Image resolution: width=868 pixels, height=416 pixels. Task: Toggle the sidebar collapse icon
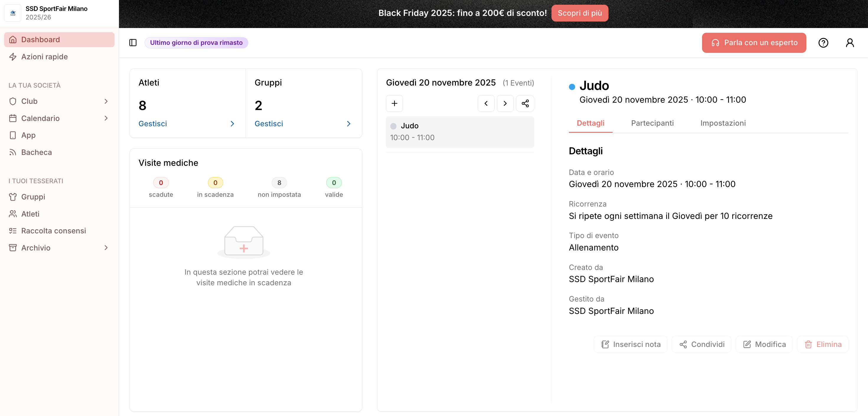(x=133, y=43)
